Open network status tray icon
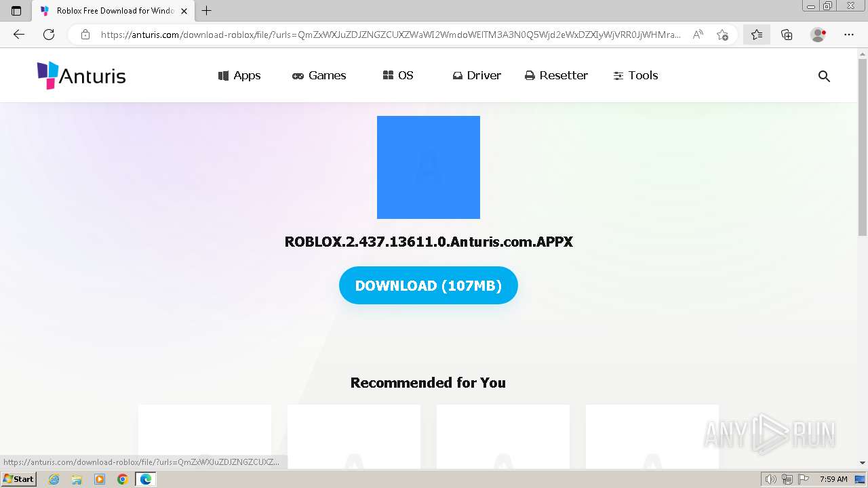 [x=787, y=479]
